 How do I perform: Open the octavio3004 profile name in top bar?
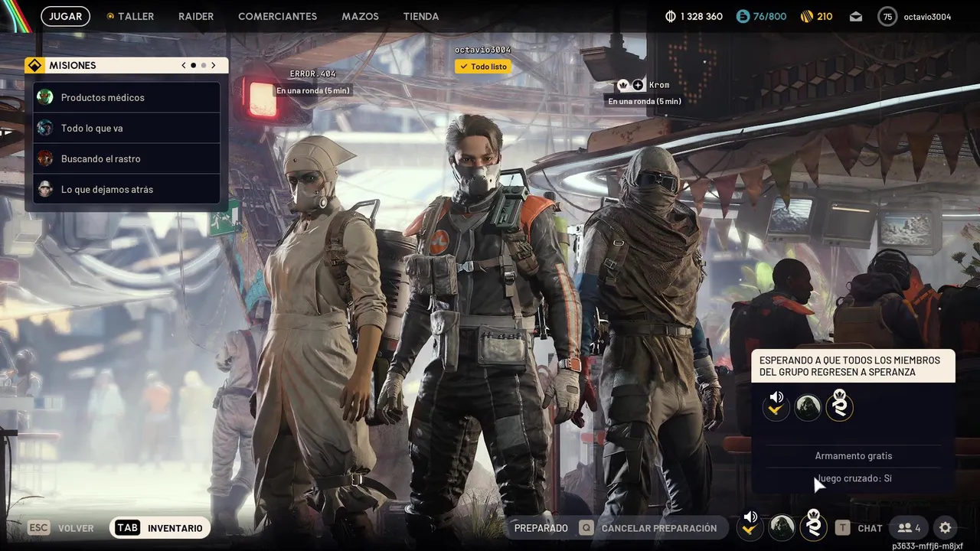coord(927,16)
